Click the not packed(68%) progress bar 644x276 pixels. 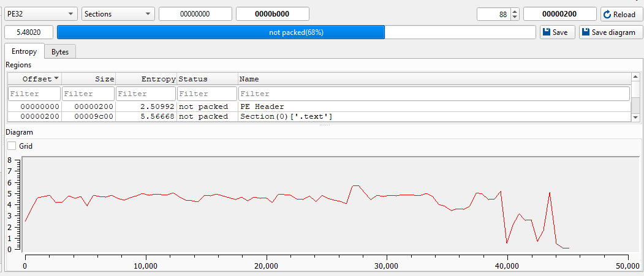click(x=296, y=32)
